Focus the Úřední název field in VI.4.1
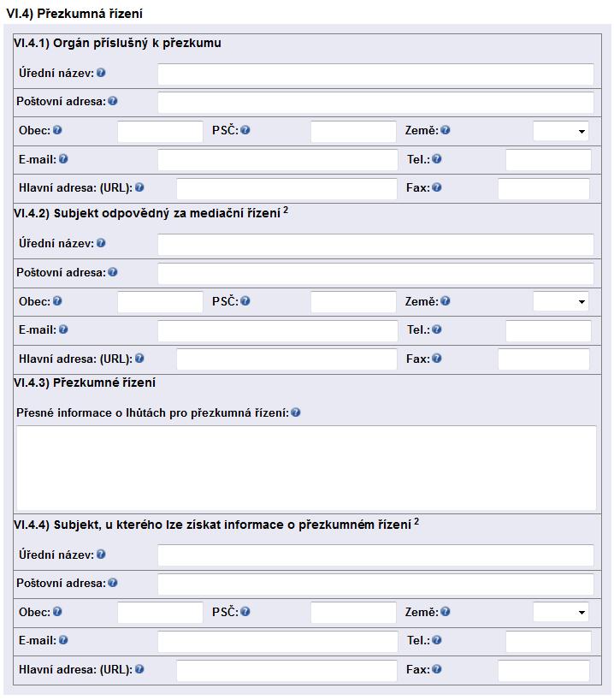Viewport: 614px width, 700px height. click(375, 74)
